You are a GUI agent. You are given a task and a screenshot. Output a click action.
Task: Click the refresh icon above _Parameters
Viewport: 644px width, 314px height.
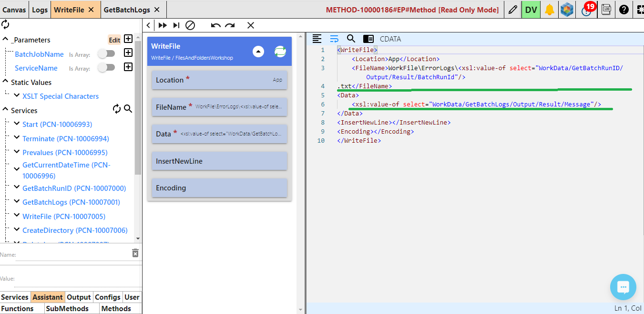click(6, 24)
